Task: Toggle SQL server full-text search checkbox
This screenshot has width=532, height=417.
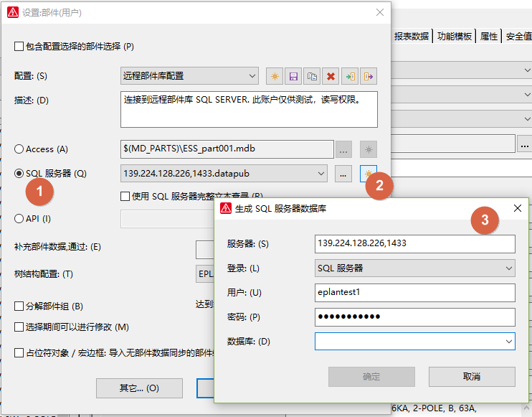Action: click(125, 196)
